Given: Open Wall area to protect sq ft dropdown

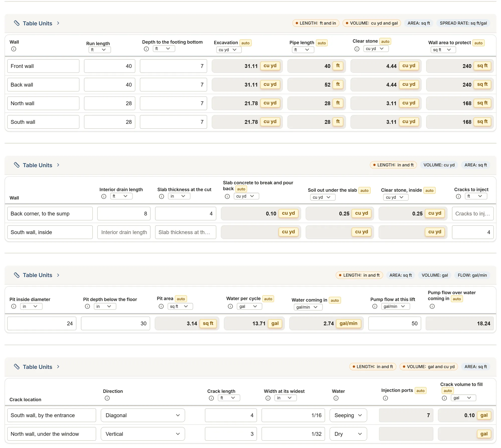Looking at the screenshot, I should click(x=443, y=50).
